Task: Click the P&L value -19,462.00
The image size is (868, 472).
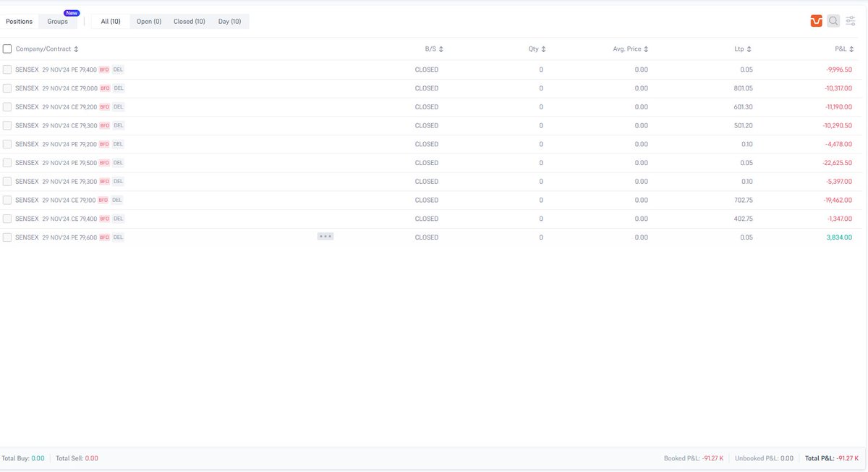Action: (x=838, y=200)
